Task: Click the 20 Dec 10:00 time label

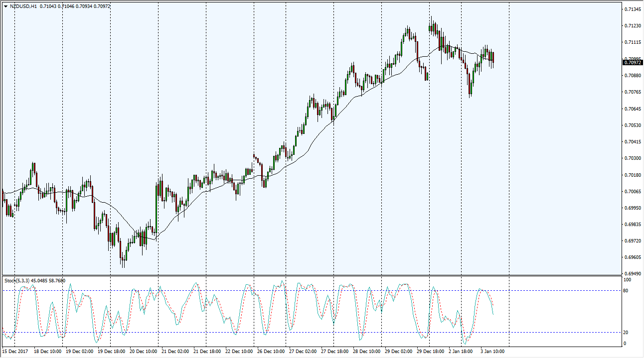Action: point(143,352)
